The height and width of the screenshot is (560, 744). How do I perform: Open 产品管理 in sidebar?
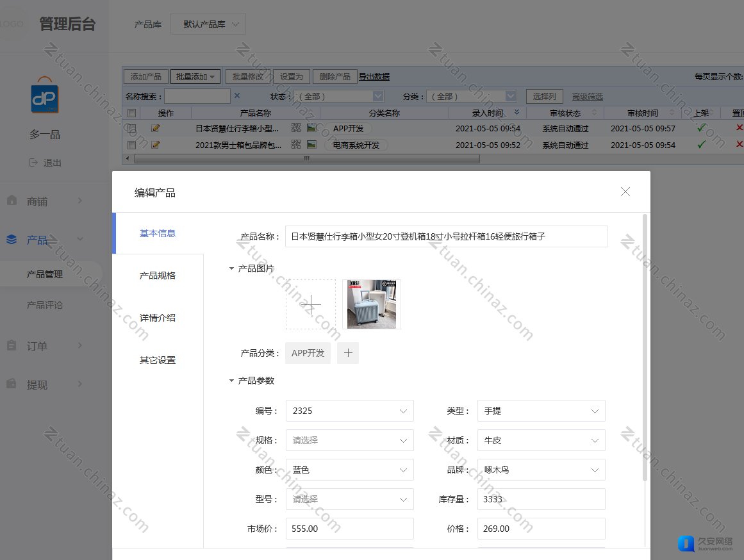pos(45,274)
